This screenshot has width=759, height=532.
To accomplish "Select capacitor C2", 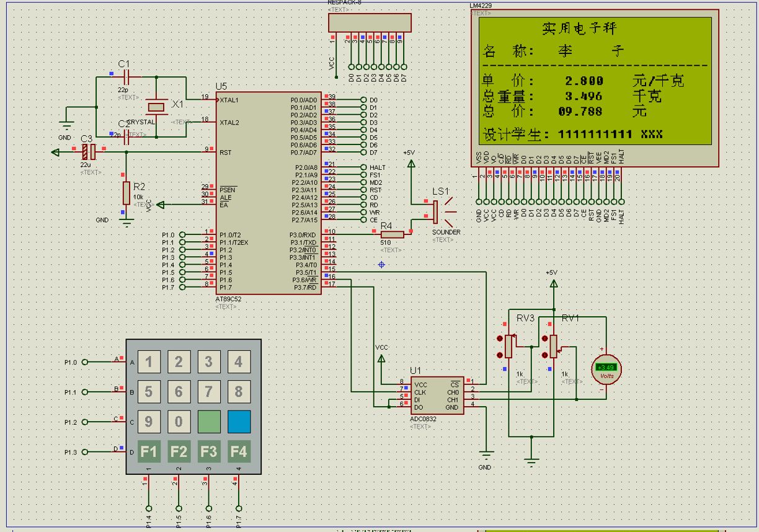I will click(x=126, y=138).
